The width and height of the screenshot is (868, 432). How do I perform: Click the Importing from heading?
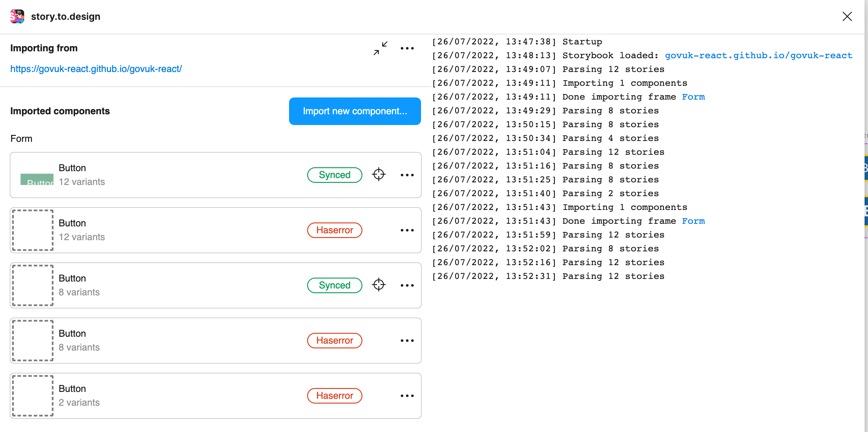tap(44, 48)
